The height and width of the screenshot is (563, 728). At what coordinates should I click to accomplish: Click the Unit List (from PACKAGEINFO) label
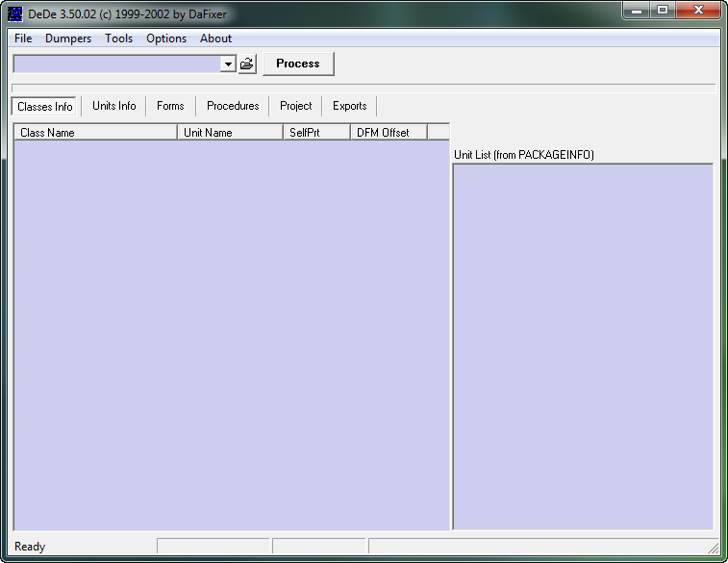coord(524,155)
